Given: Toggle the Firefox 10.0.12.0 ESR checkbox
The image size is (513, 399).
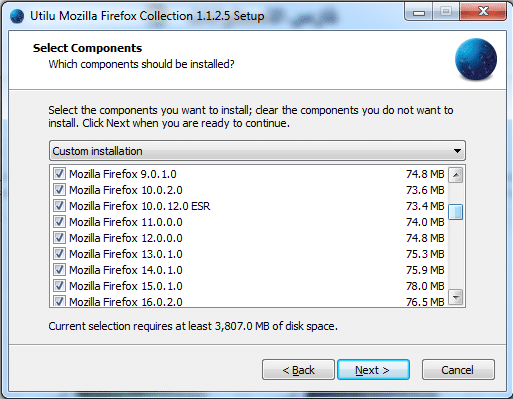Looking at the screenshot, I should click(59, 206).
